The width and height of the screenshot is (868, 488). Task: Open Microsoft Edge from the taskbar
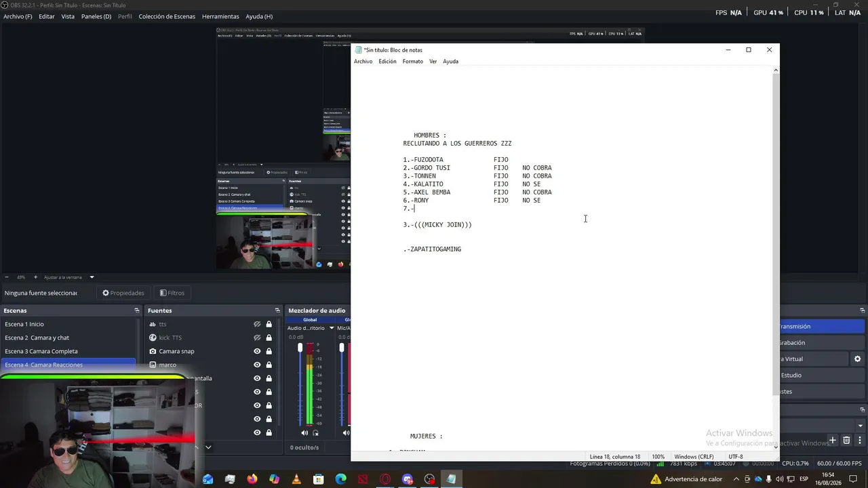340,479
